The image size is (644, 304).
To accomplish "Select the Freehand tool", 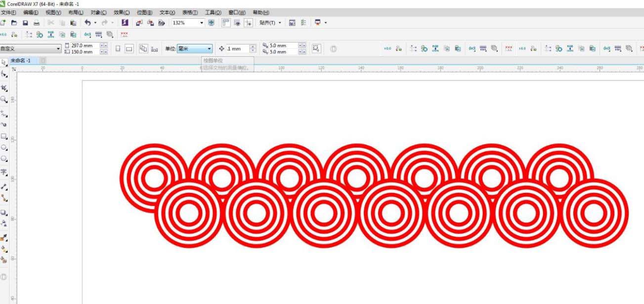I will pos(4,113).
